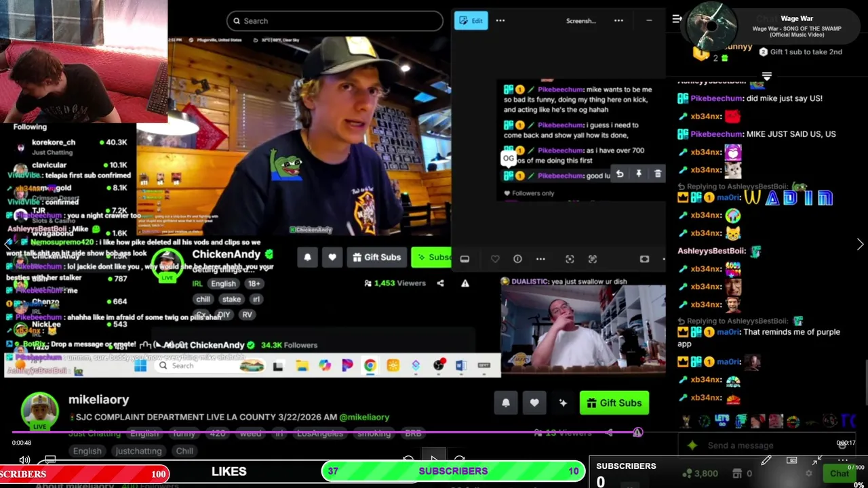Toggle ChickenAndy's notification bell
This screenshot has height=488, width=868.
[x=307, y=258]
